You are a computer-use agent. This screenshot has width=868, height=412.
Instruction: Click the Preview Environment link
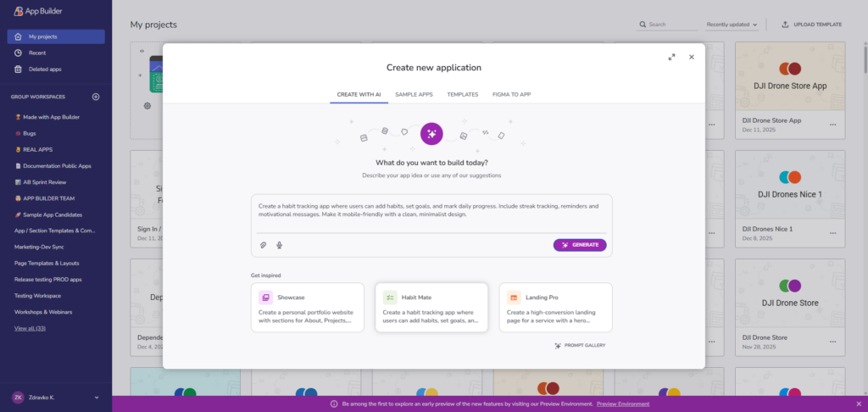click(623, 404)
